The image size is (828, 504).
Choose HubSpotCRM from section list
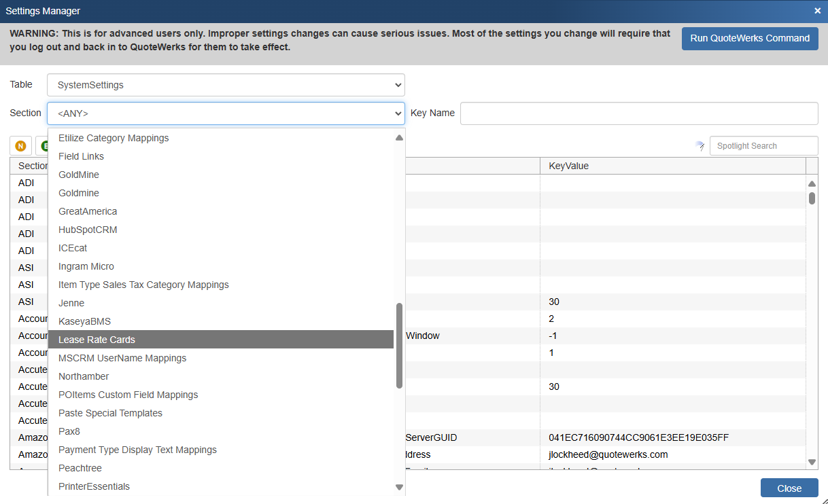tap(88, 230)
